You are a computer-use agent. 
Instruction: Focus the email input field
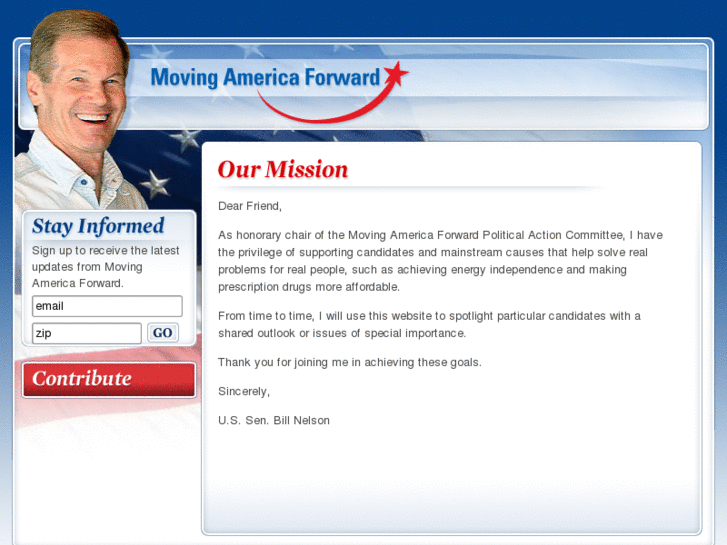[x=107, y=306]
